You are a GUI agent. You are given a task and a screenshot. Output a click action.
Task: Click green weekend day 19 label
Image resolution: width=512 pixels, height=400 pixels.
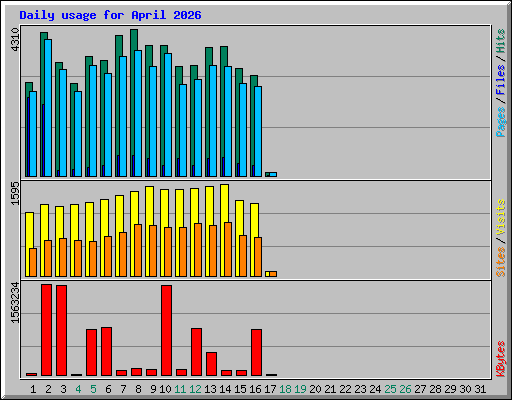[300, 389]
